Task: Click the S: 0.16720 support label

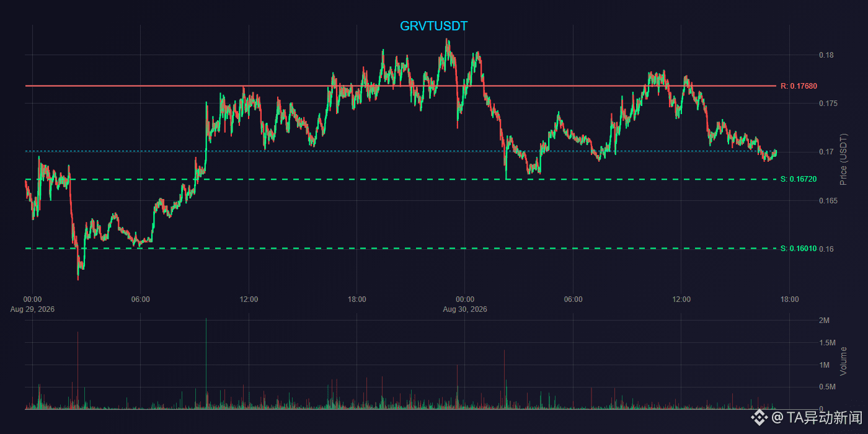Action: pos(799,179)
